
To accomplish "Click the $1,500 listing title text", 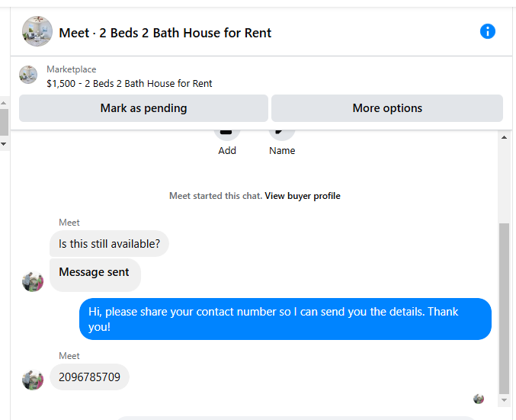I will 130,84.
